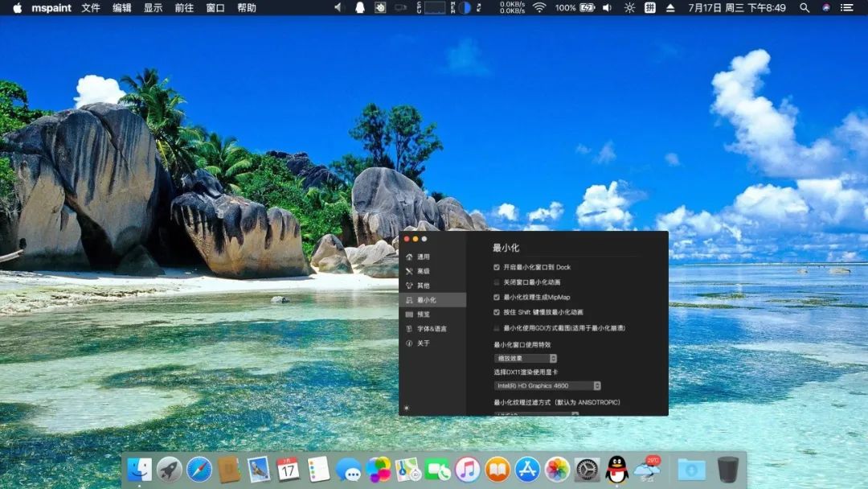Viewport: 868px width, 489px height.
Task: Open notification center list icon
Action: click(x=847, y=8)
